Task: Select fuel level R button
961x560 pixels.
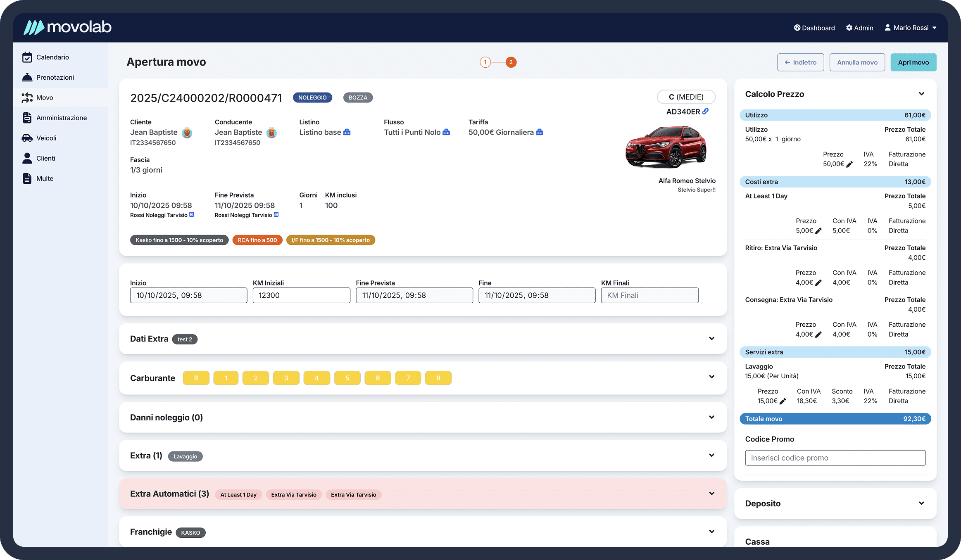Action: click(196, 378)
